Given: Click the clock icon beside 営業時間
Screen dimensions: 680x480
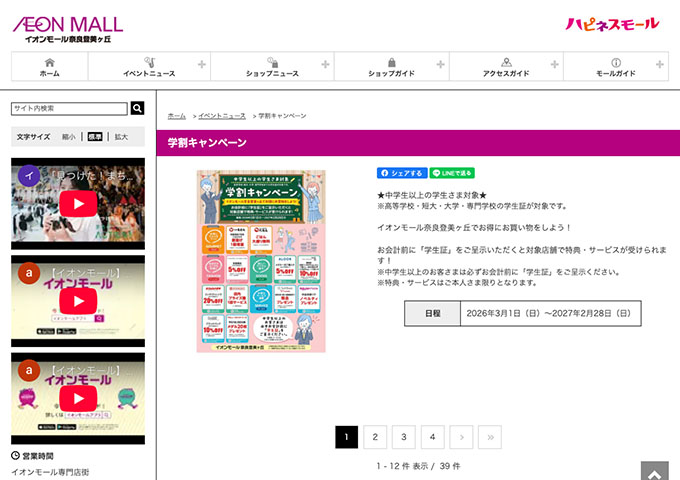Looking at the screenshot, I should pyautogui.click(x=16, y=456).
